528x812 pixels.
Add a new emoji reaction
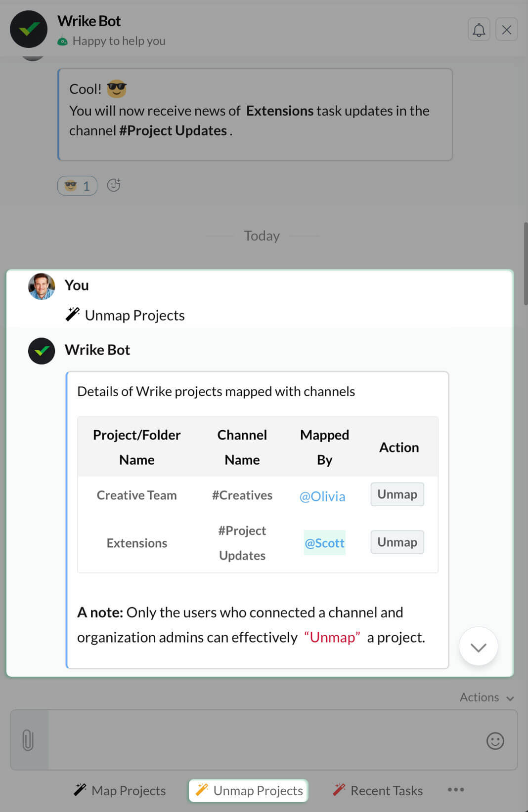pyautogui.click(x=114, y=185)
